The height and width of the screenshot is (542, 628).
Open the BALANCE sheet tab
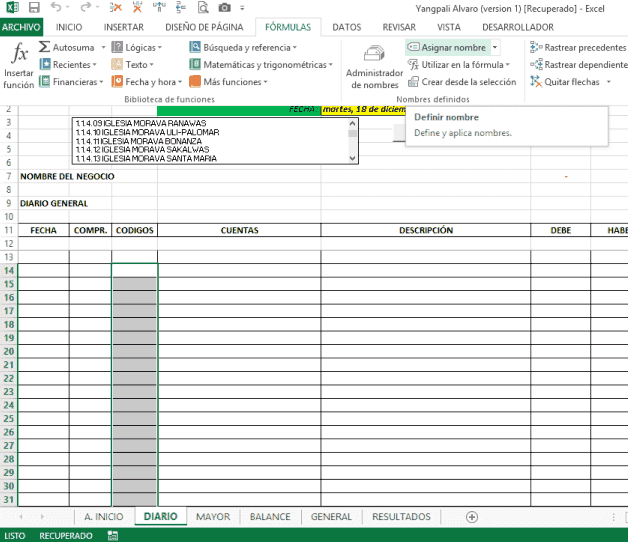click(x=270, y=516)
